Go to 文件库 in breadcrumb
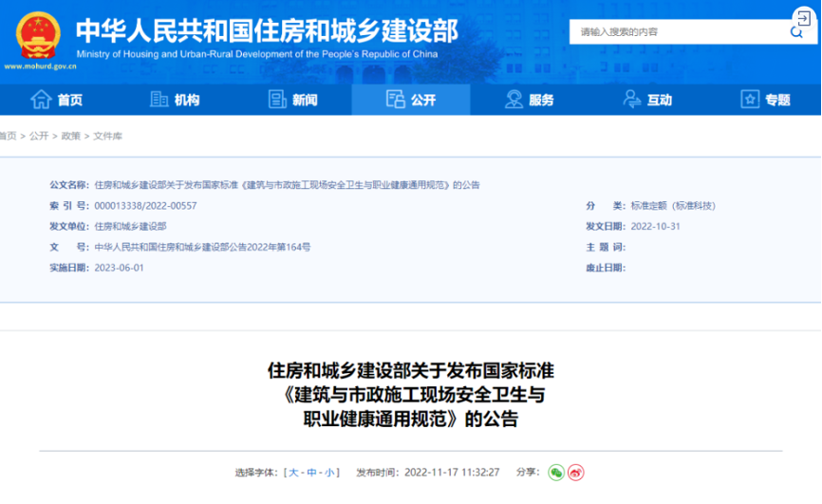The height and width of the screenshot is (504, 822). (x=107, y=137)
